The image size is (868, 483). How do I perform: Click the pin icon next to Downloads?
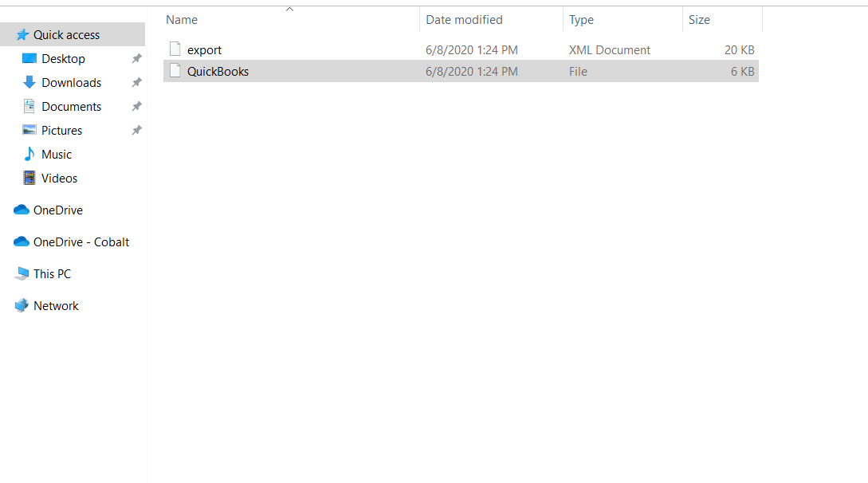pos(137,82)
